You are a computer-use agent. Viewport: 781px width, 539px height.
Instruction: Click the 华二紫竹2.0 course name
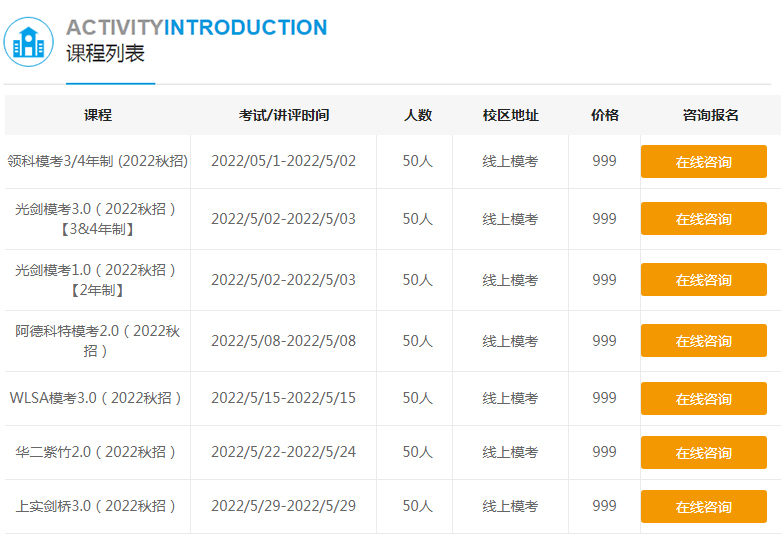97,452
